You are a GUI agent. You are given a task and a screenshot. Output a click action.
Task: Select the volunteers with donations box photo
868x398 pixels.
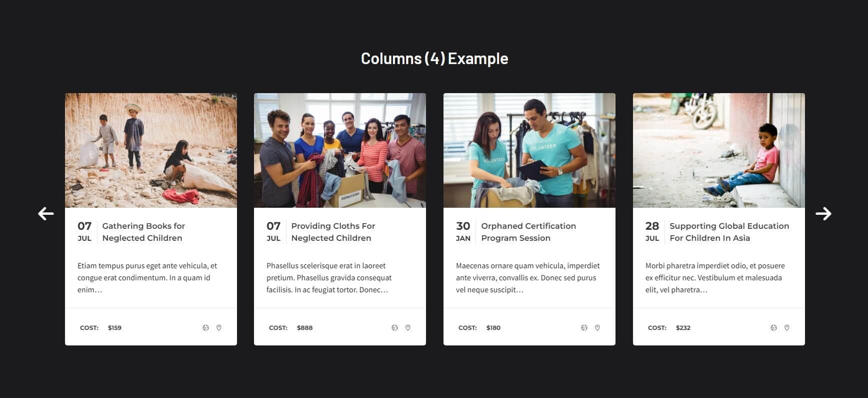click(x=340, y=150)
